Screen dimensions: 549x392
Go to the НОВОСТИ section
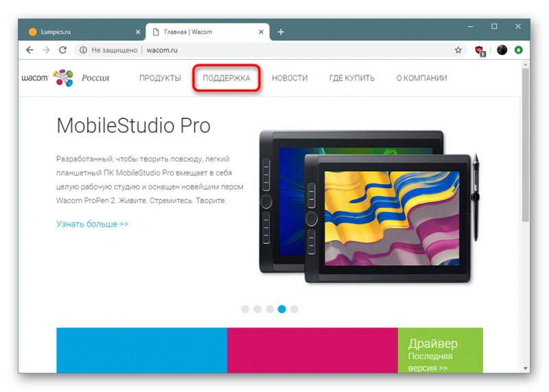pyautogui.click(x=290, y=78)
